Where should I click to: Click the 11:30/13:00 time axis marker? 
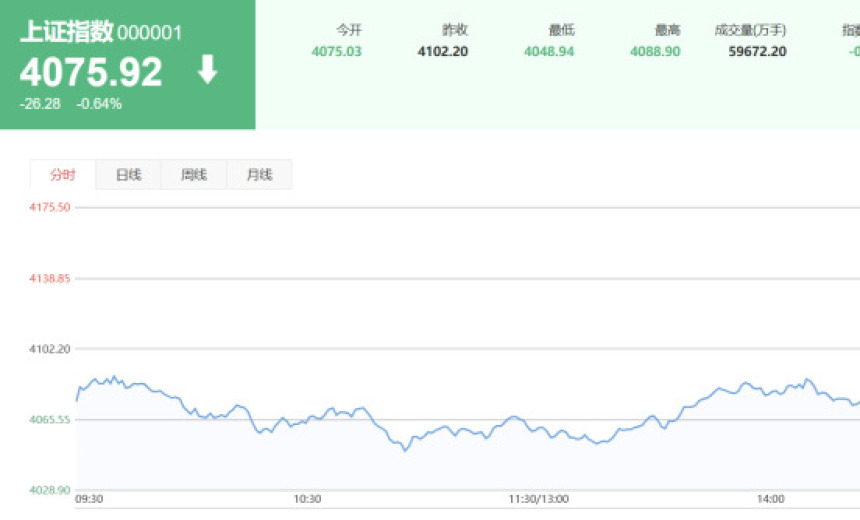(538, 499)
